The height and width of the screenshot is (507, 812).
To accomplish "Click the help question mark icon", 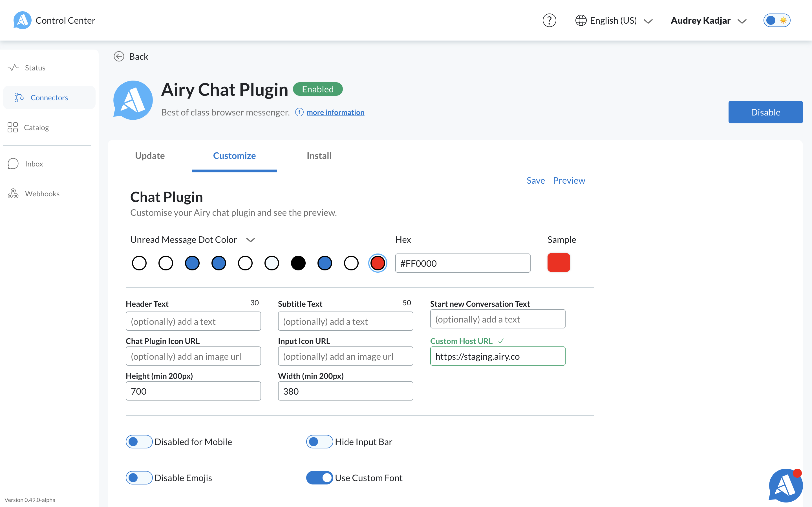I will pyautogui.click(x=549, y=20).
